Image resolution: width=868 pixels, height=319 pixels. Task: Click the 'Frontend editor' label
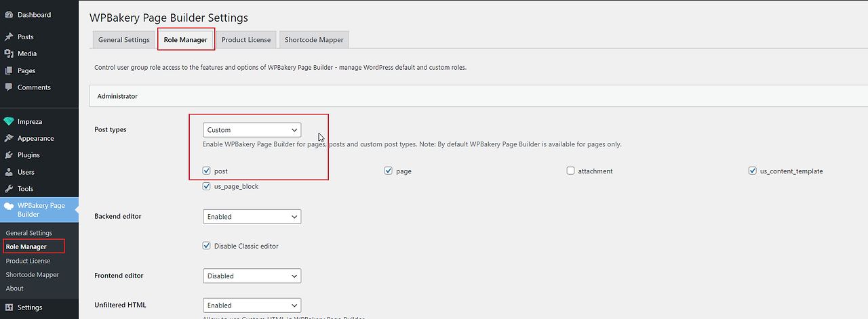pos(119,276)
